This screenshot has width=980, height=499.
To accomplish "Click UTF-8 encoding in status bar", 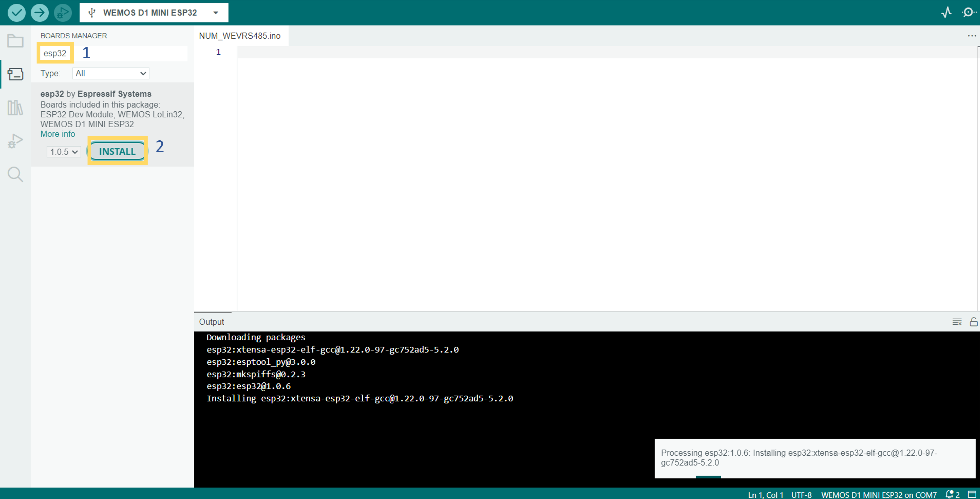I will [x=801, y=495].
